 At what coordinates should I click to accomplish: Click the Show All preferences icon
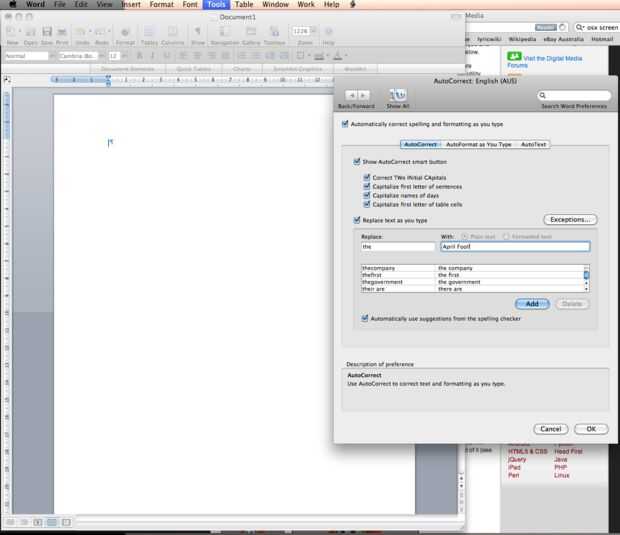398,96
